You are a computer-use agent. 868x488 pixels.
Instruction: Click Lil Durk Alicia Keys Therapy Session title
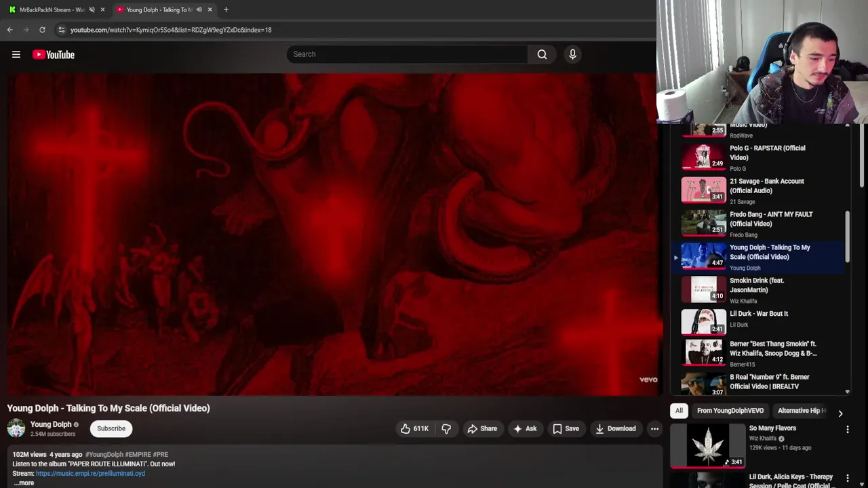click(790, 481)
